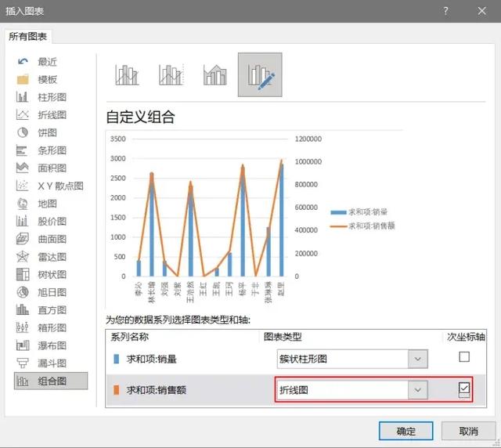Select the X Y 散点图 category label

tap(61, 186)
